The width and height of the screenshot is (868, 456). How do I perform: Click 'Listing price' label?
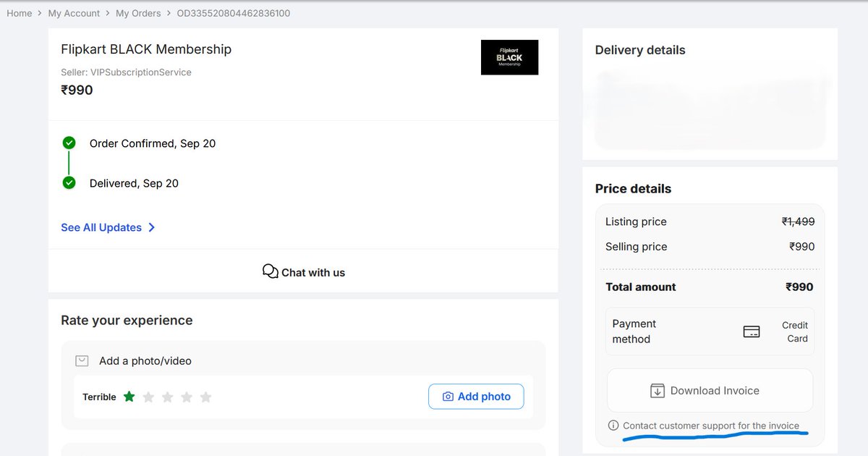[x=636, y=221]
